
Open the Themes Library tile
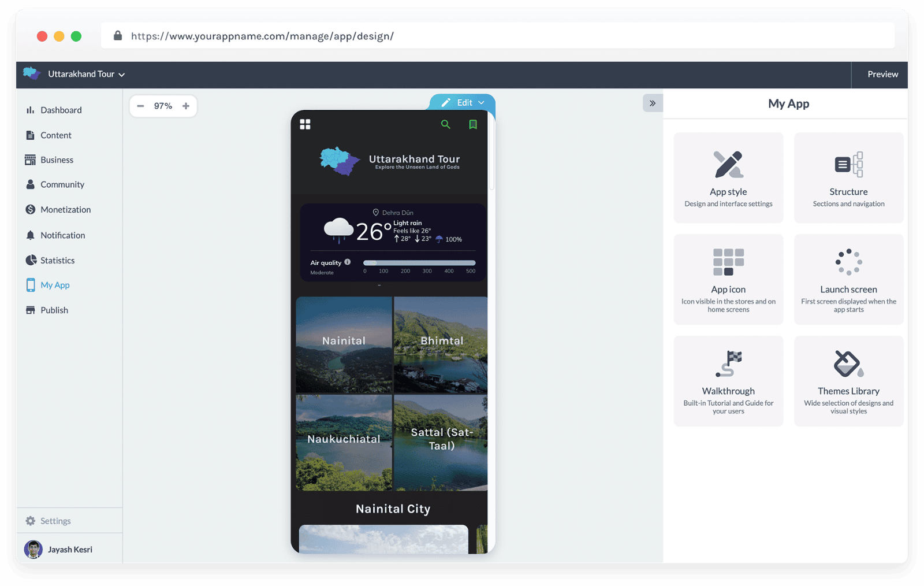coord(848,381)
